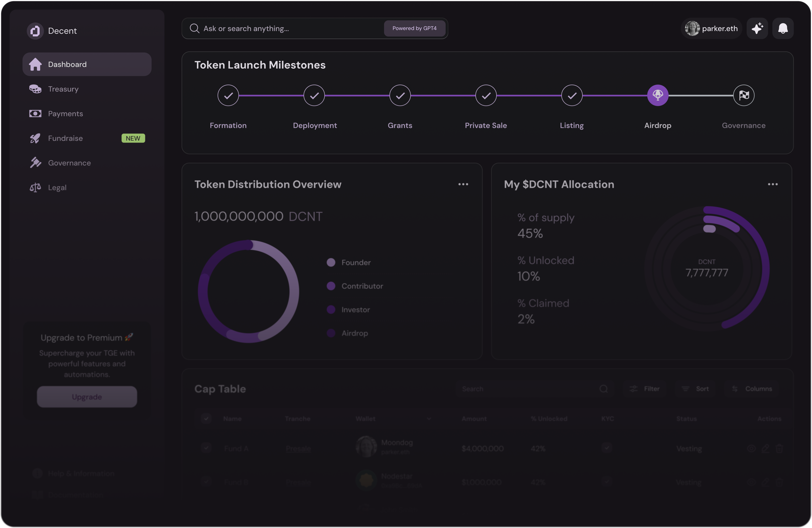Toggle the Founder legend dot
The width and height of the screenshot is (812, 528).
coord(331,262)
